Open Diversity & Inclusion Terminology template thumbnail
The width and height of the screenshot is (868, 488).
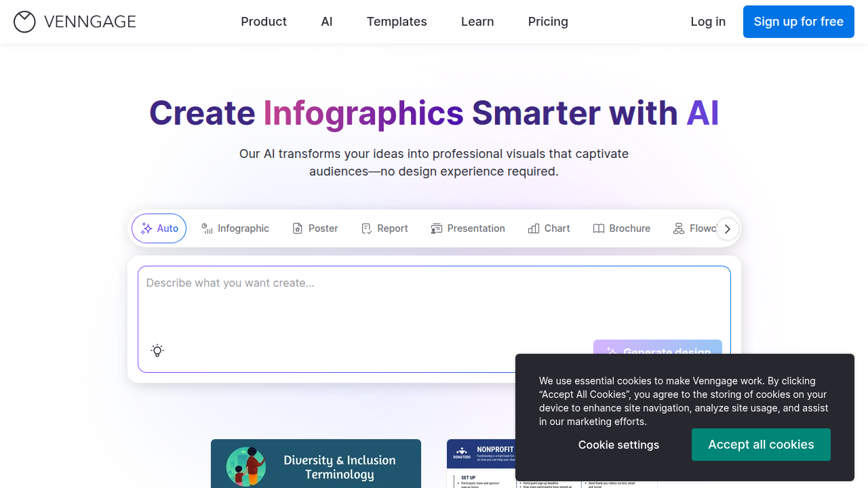pyautogui.click(x=316, y=464)
